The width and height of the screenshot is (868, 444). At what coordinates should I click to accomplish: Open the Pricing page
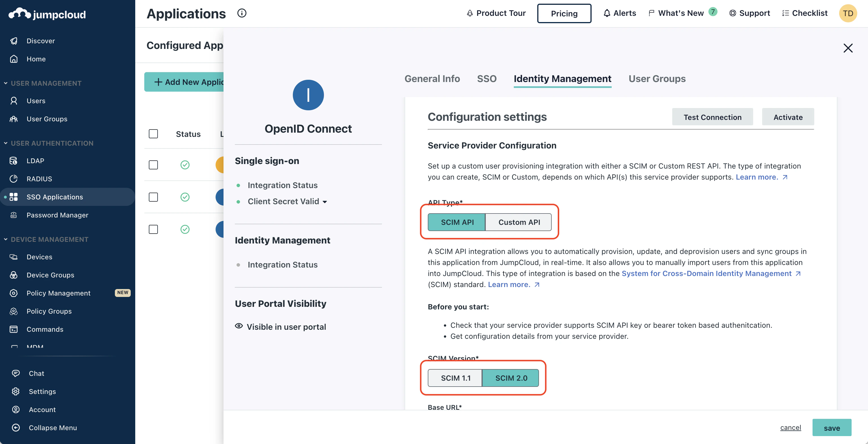(564, 14)
